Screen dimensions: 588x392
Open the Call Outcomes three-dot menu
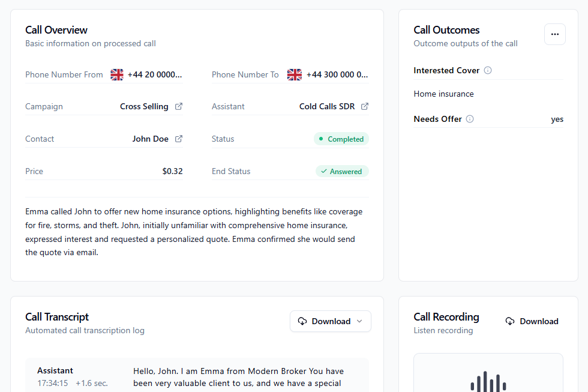point(555,34)
